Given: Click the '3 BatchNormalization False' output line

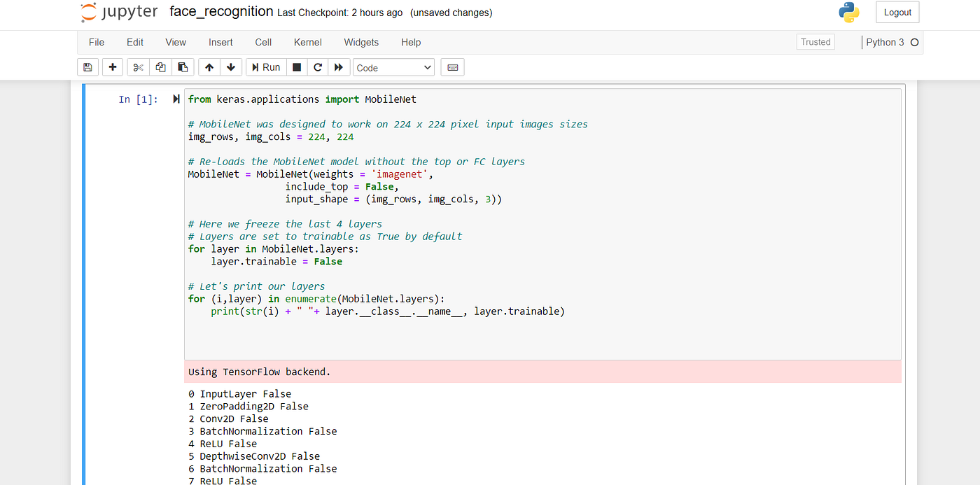Looking at the screenshot, I should pos(262,432).
